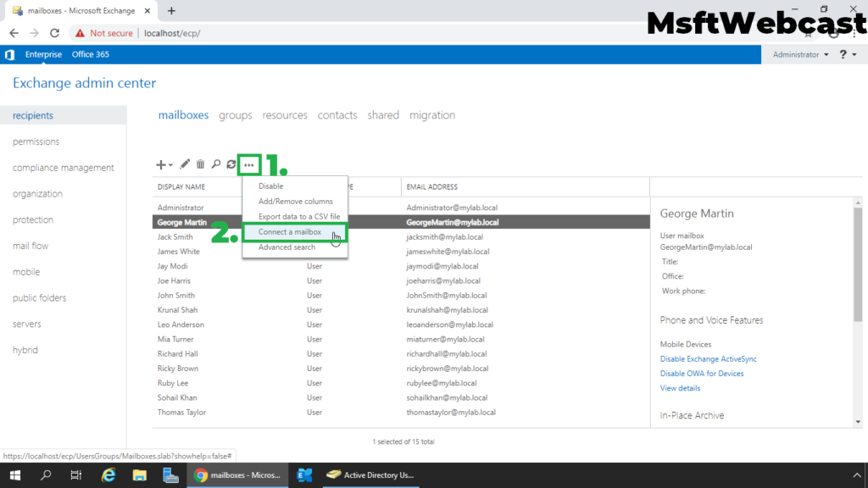The width and height of the screenshot is (868, 488).
Task: Open the Exchange taskbar icon
Action: click(x=304, y=475)
